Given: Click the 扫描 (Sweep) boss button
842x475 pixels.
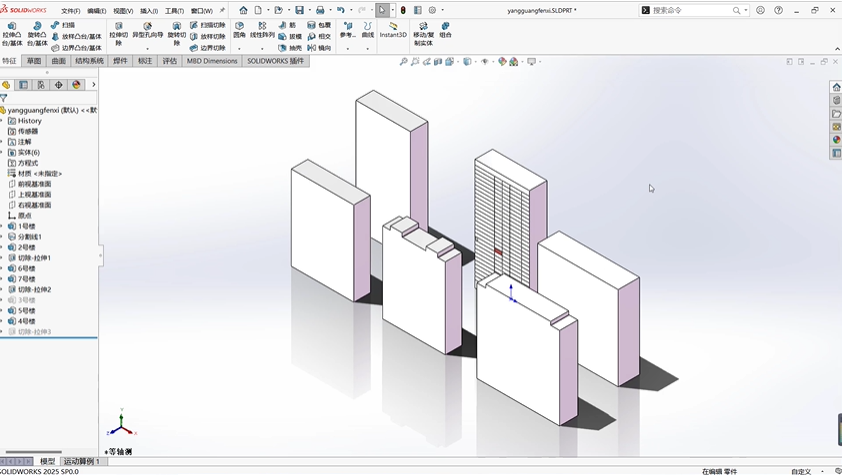Looking at the screenshot, I should pyautogui.click(x=62, y=25).
